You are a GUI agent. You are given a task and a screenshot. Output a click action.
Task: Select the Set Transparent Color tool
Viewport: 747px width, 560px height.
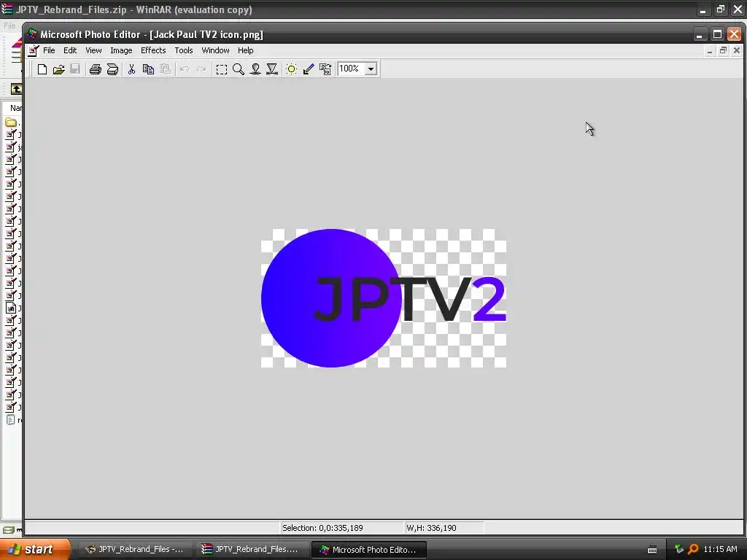[x=309, y=69]
